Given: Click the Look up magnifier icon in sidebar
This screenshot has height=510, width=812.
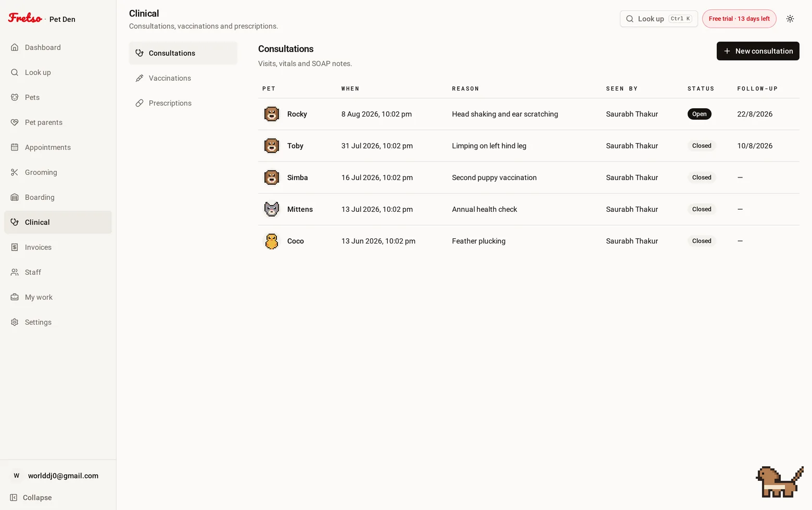Looking at the screenshot, I should click(x=15, y=72).
